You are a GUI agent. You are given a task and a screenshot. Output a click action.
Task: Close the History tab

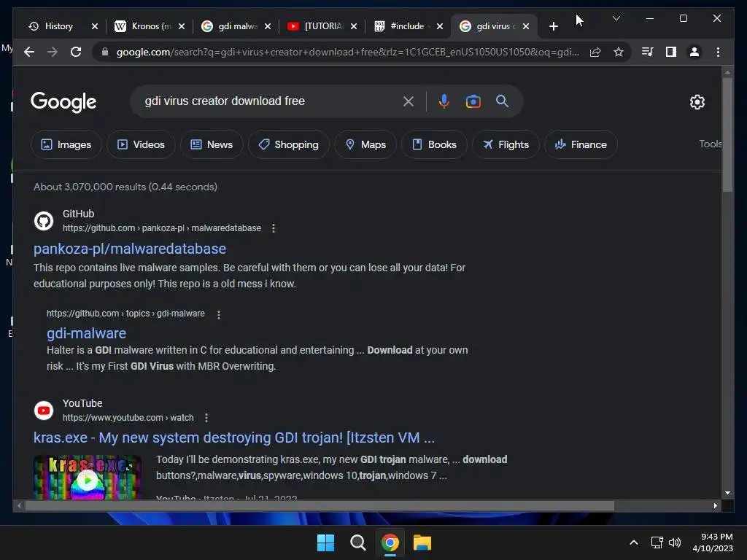pyautogui.click(x=94, y=26)
